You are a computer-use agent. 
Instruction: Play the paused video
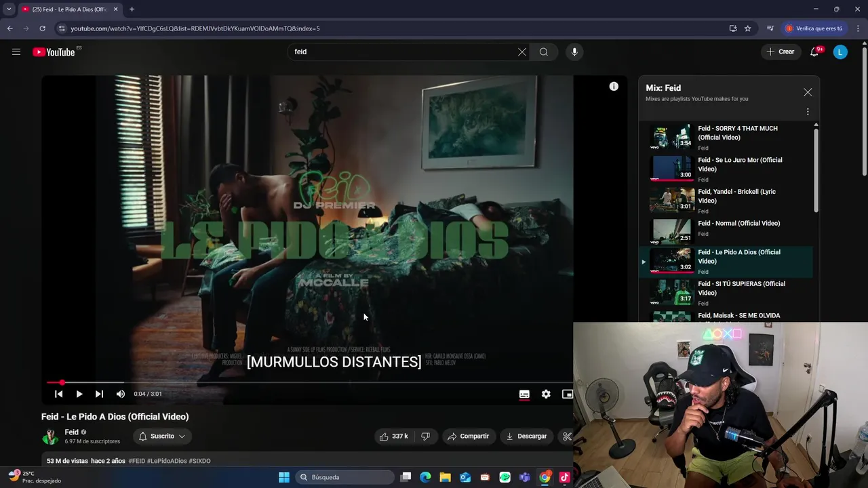click(79, 394)
